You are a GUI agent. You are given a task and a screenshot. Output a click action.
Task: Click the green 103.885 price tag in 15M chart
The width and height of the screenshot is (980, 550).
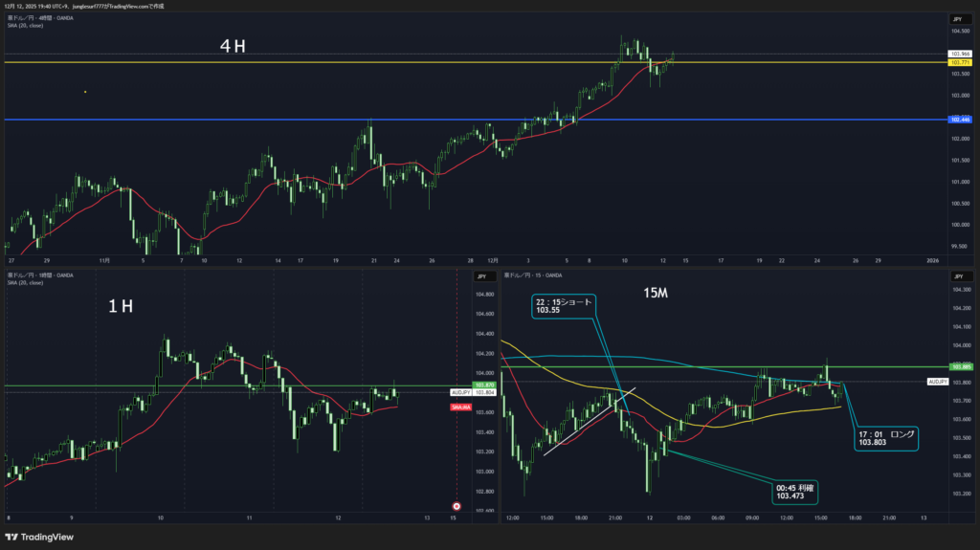coord(960,366)
